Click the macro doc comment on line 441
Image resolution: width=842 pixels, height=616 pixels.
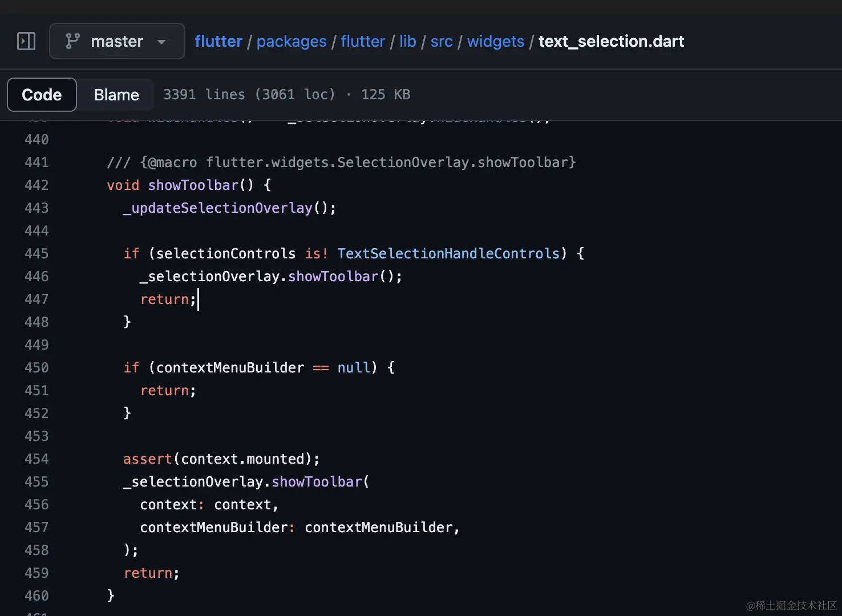pyautogui.click(x=341, y=163)
